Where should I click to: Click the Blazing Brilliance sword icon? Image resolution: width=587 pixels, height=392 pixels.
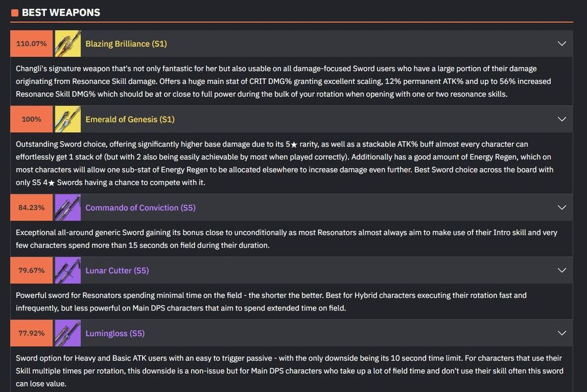pyautogui.click(x=68, y=43)
